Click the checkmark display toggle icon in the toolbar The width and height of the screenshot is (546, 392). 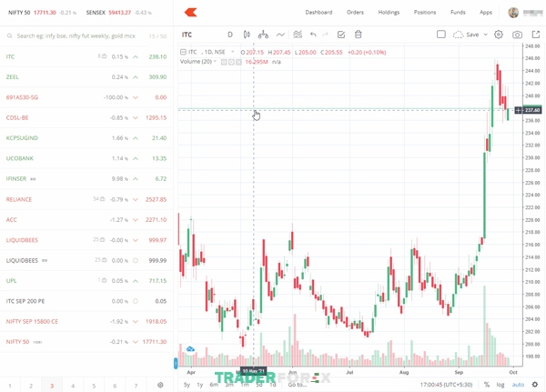[341, 35]
